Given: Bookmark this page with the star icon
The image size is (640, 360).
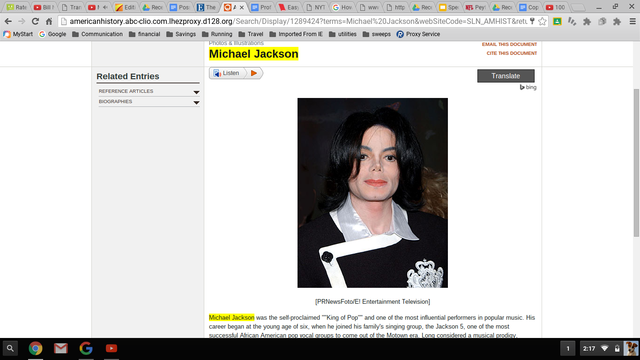Looking at the screenshot, I should coord(542,22).
